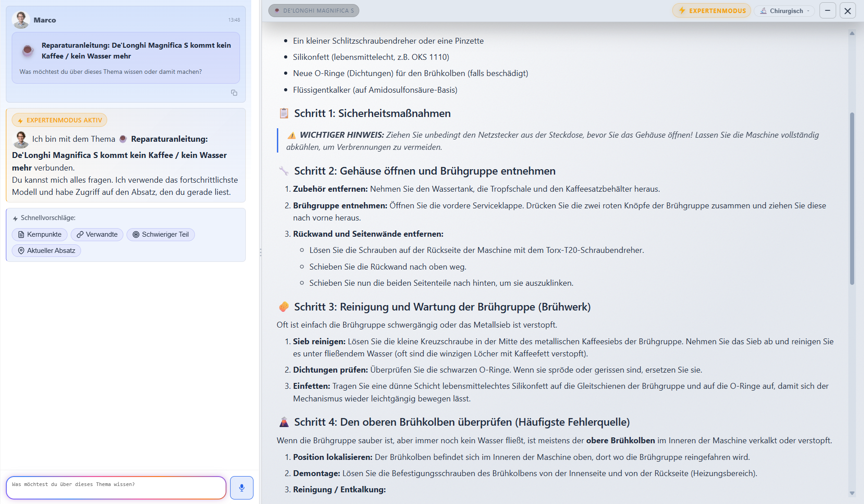
Task: Click the bold text 'Dichtungen prüfen:'
Action: 330,370
